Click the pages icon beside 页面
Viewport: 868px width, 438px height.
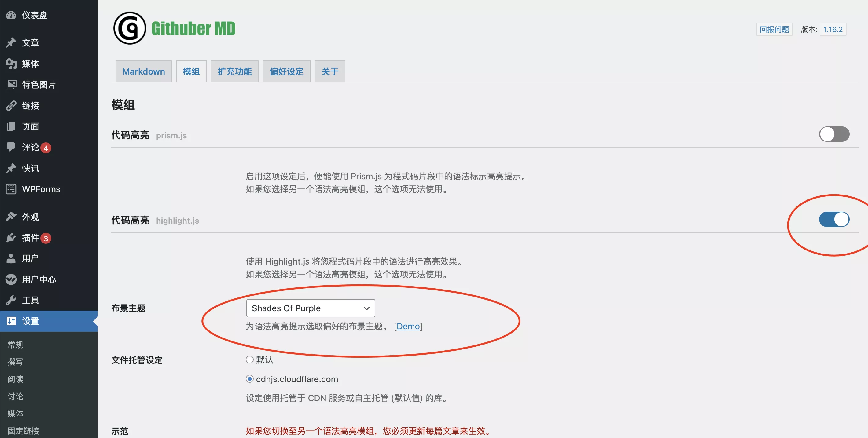[x=11, y=126]
